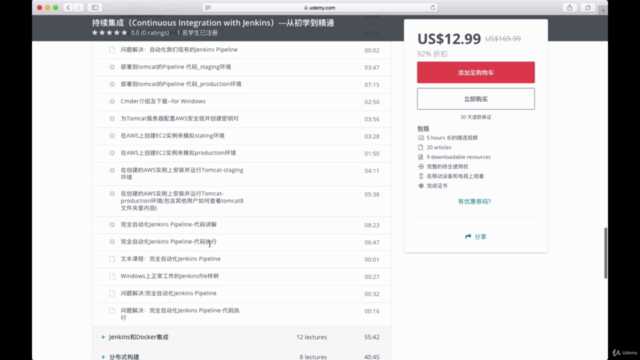Viewport: 640px width, 360px height.
Task: Open article Windows上正常工作的Jenkinsfile样例
Action: [169, 276]
